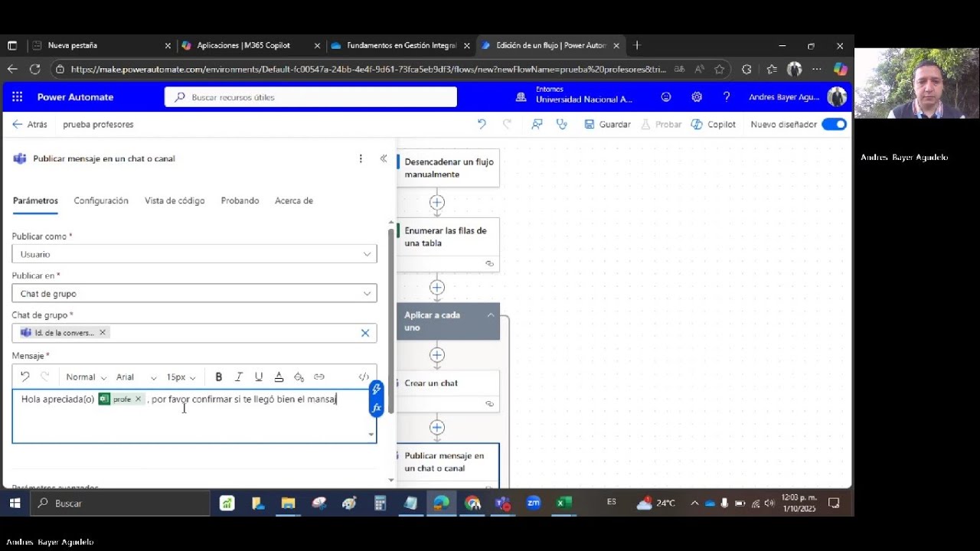Select the Publicar mensaje action card in canvas
The width and height of the screenshot is (980, 551).
[448, 465]
